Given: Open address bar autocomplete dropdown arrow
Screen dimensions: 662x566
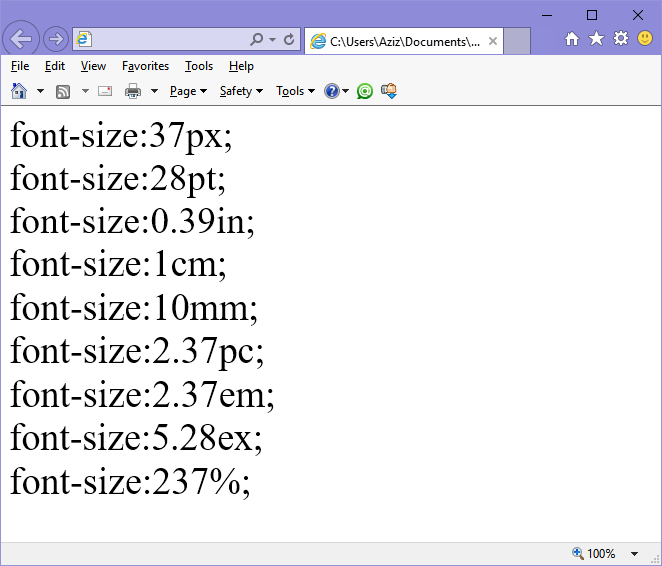Looking at the screenshot, I should click(x=273, y=40).
